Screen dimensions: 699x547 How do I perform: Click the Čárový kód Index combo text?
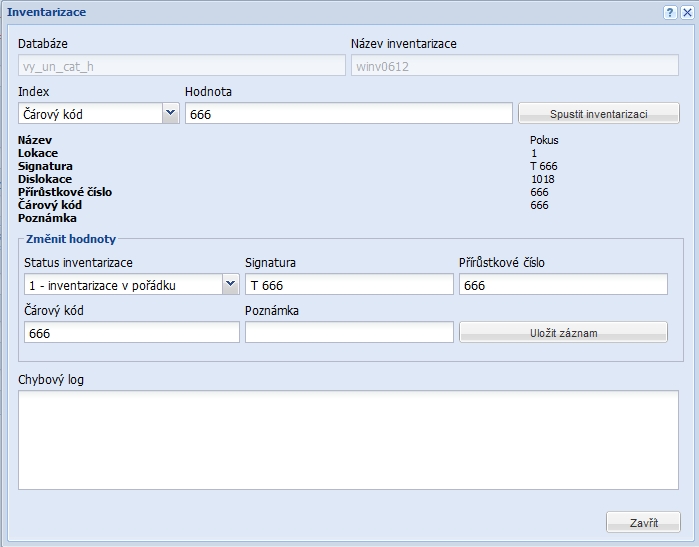90,114
